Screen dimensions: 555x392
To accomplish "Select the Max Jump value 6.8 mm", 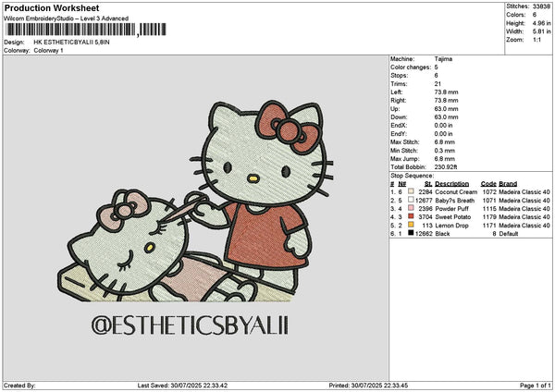I will [x=445, y=159].
